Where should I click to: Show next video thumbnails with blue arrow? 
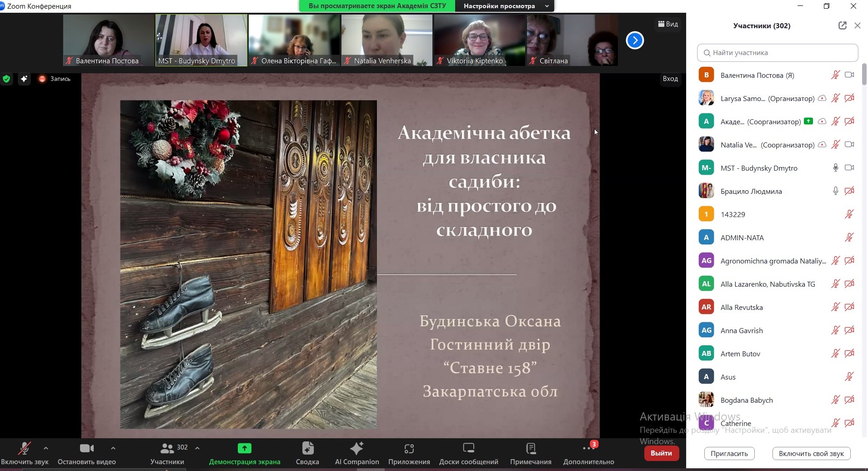pos(635,41)
